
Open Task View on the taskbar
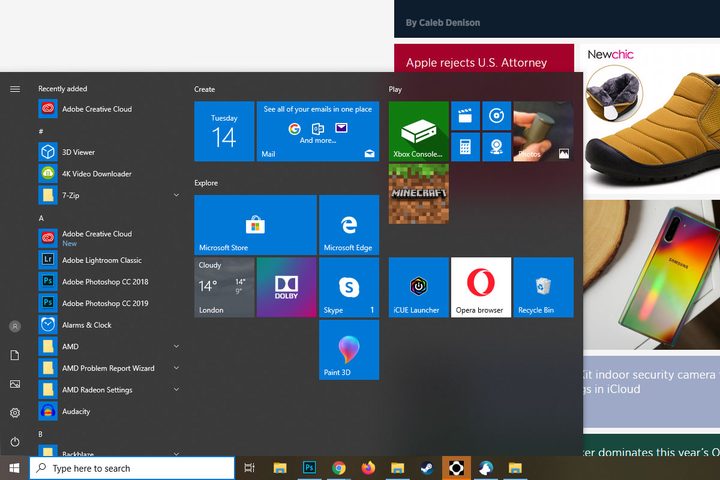pos(249,468)
